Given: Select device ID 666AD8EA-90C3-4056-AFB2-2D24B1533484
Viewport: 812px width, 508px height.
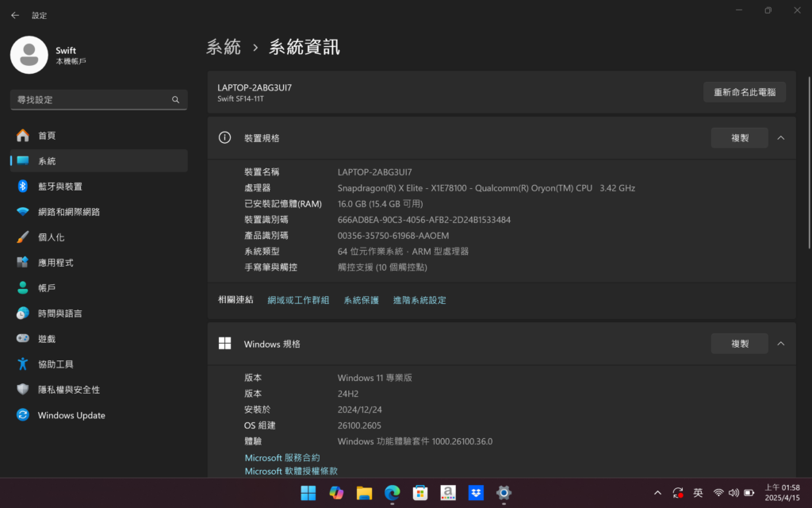Looking at the screenshot, I should pos(424,220).
